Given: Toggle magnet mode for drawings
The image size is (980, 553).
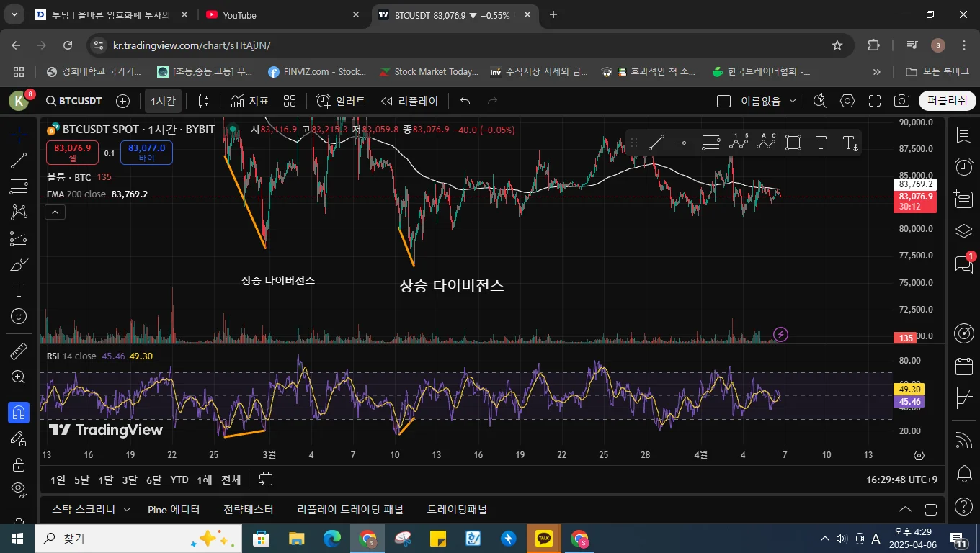Looking at the screenshot, I should pyautogui.click(x=19, y=413).
